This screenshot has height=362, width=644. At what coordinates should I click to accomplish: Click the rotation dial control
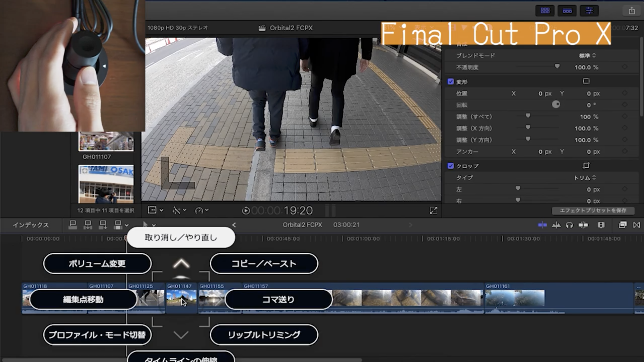[556, 105]
